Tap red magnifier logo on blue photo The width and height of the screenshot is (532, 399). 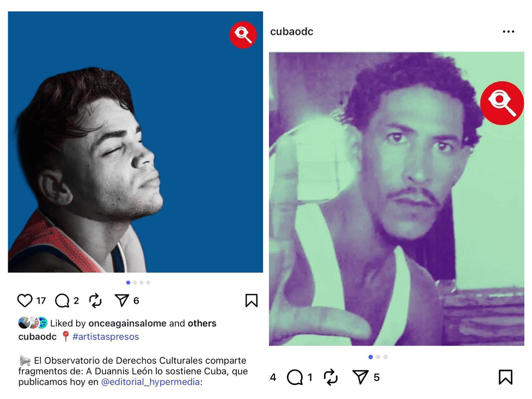(x=243, y=35)
